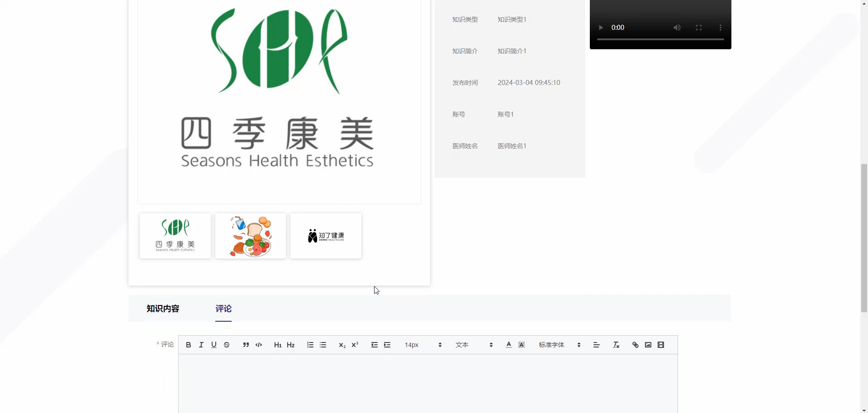Screen dimensions: 868x413
Task: Open the text color picker
Action: (x=509, y=345)
